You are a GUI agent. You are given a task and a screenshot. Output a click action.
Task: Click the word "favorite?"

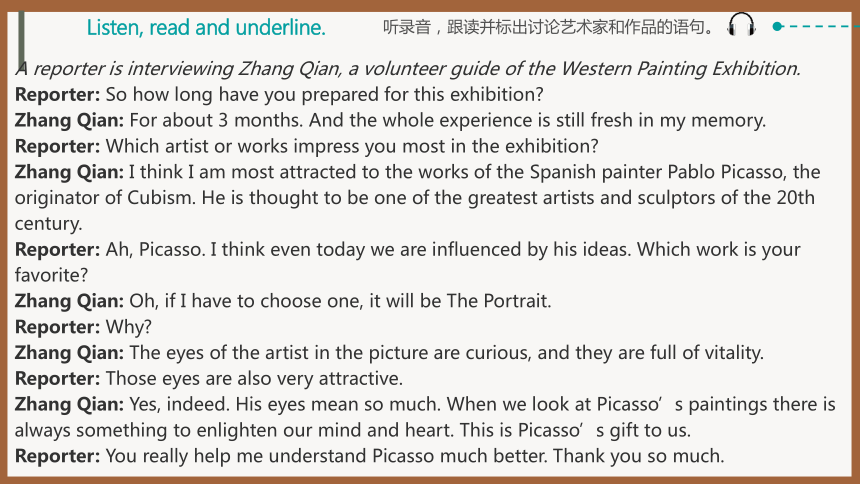click(x=52, y=275)
